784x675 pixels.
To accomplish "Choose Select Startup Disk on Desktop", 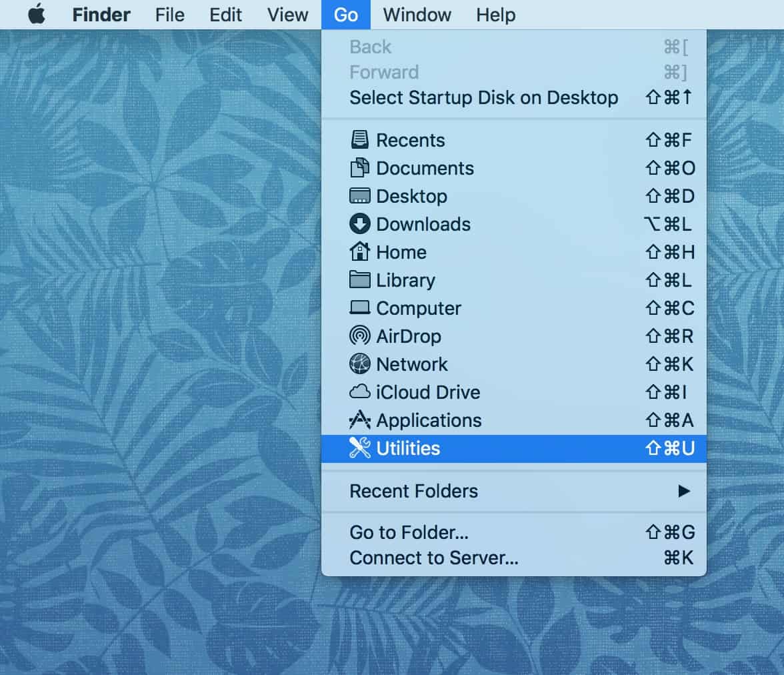I will pyautogui.click(x=483, y=97).
